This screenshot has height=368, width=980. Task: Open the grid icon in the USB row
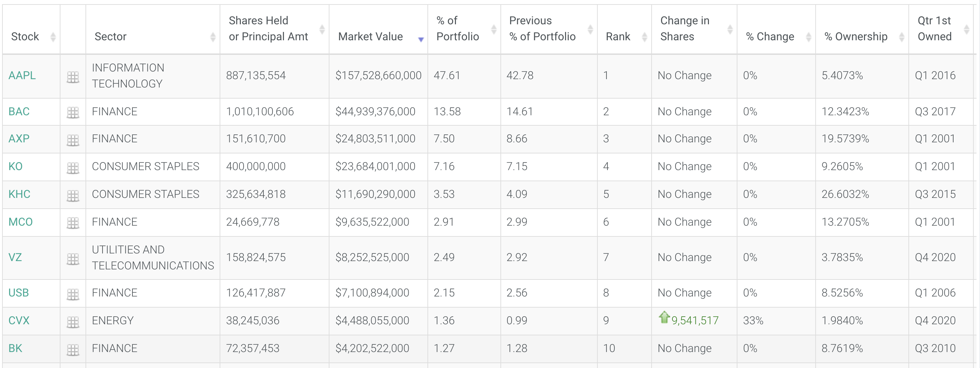[73, 294]
